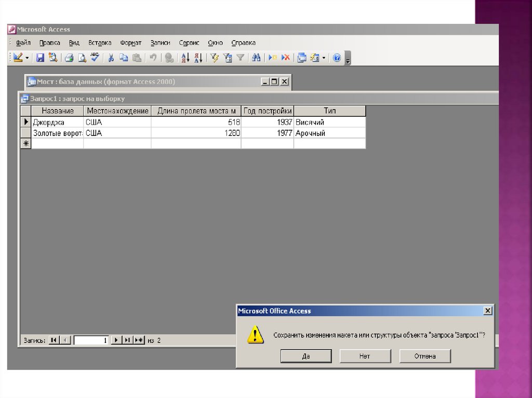Click the record number input field
This screenshot has width=532, height=398.
(91, 340)
